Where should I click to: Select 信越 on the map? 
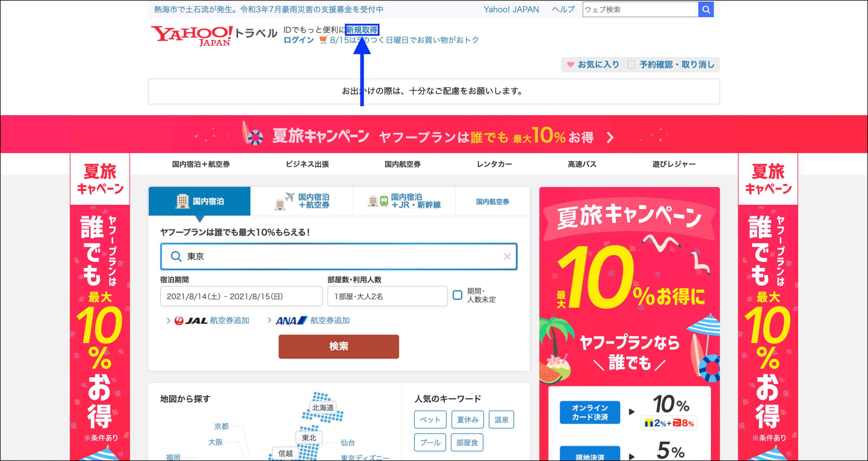285,453
